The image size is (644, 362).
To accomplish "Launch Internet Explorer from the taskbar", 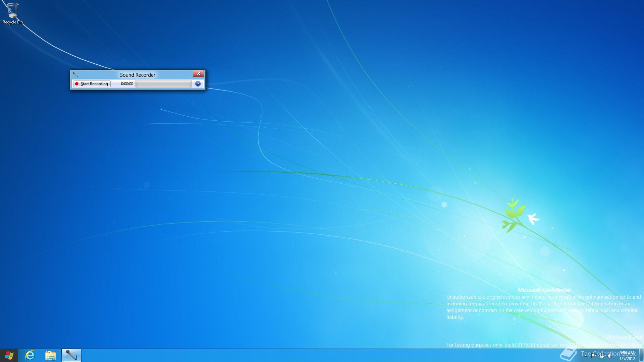I will [30, 355].
